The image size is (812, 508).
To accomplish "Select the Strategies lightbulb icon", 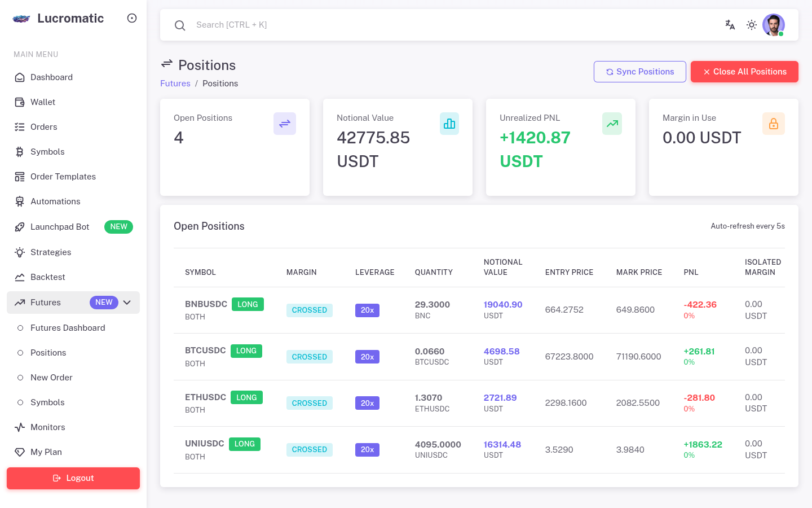I will tap(19, 252).
